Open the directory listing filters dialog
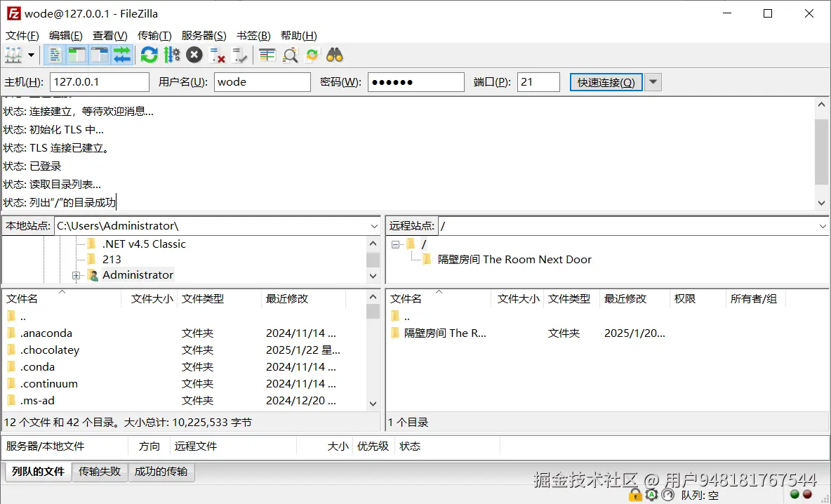The width and height of the screenshot is (831, 504). click(267, 55)
